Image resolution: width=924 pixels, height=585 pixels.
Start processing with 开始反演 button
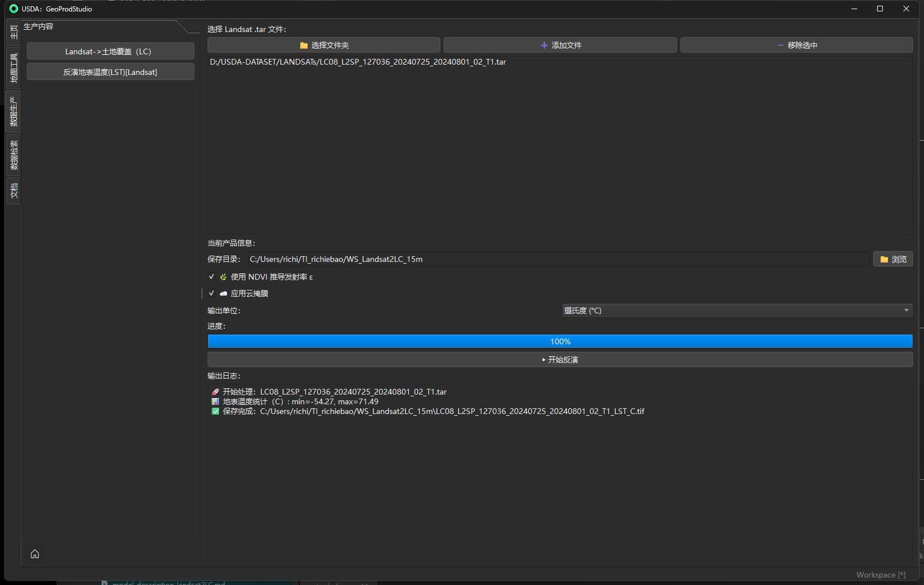coord(560,360)
